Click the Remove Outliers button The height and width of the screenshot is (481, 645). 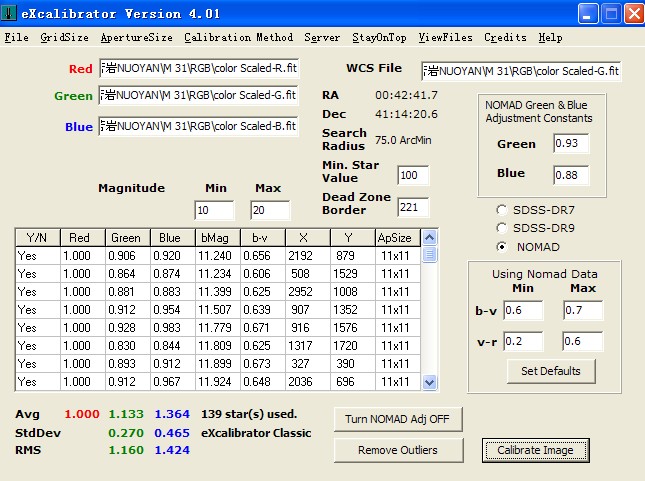pos(398,450)
